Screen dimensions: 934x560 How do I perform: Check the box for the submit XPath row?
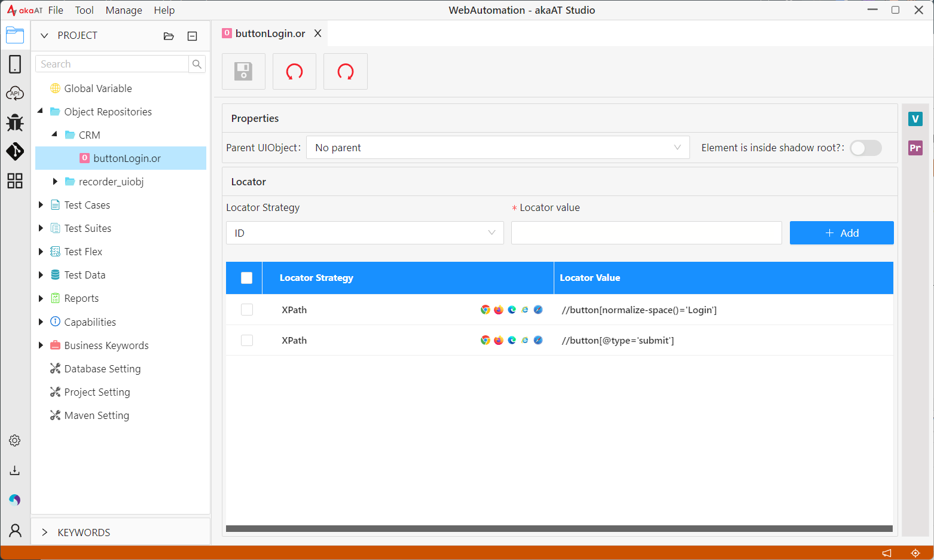pyautogui.click(x=247, y=340)
